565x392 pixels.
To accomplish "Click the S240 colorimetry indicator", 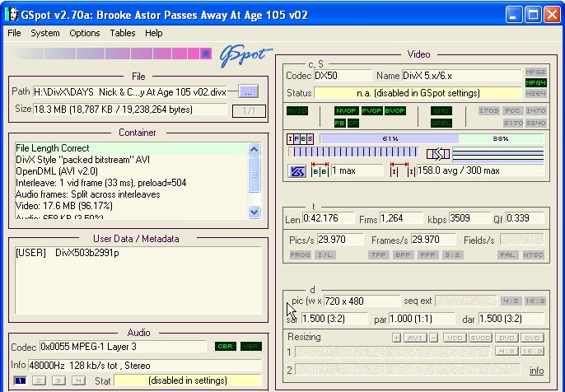I will 536,124.
